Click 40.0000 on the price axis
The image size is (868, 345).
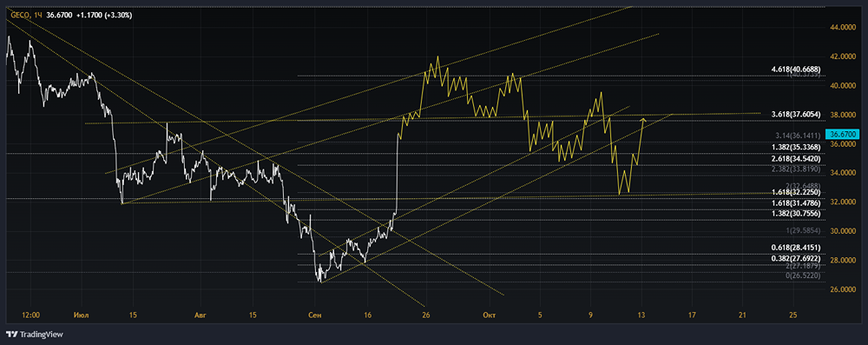pyautogui.click(x=844, y=85)
